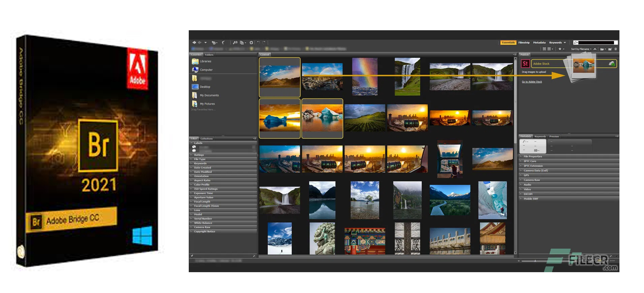Switch to Keywords workspace
This screenshot has height=293, width=644.
(x=556, y=43)
